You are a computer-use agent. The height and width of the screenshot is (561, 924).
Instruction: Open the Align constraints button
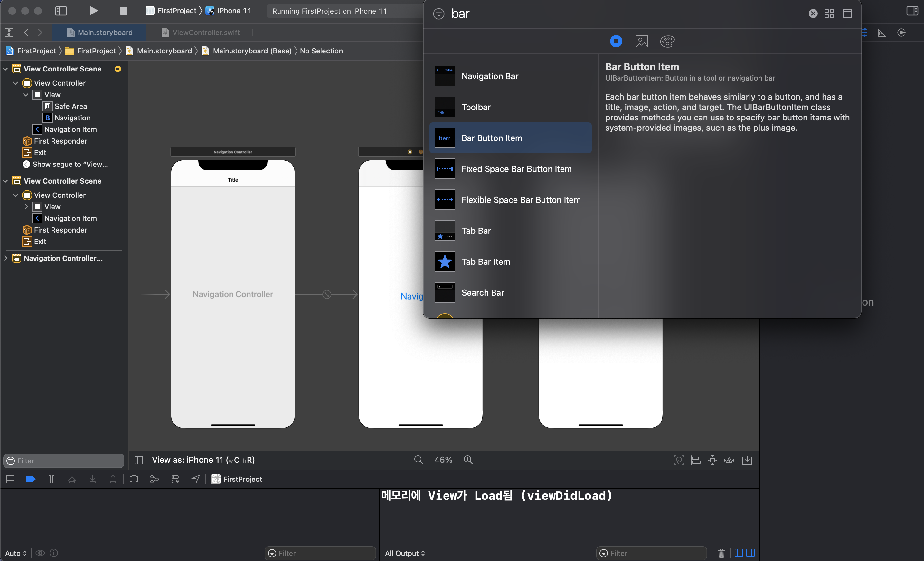696,460
